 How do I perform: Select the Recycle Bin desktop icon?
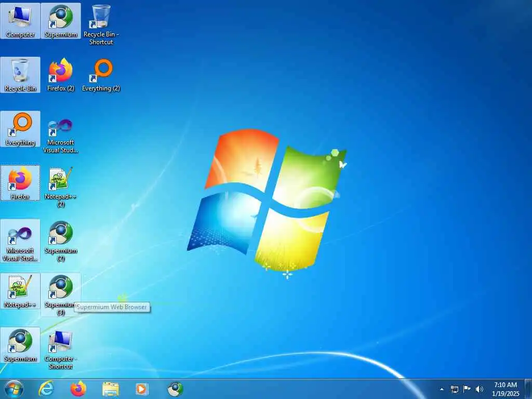click(x=20, y=75)
